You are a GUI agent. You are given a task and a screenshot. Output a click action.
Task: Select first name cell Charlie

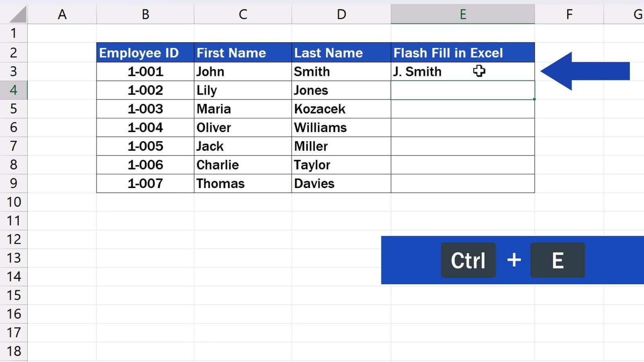coord(243,165)
